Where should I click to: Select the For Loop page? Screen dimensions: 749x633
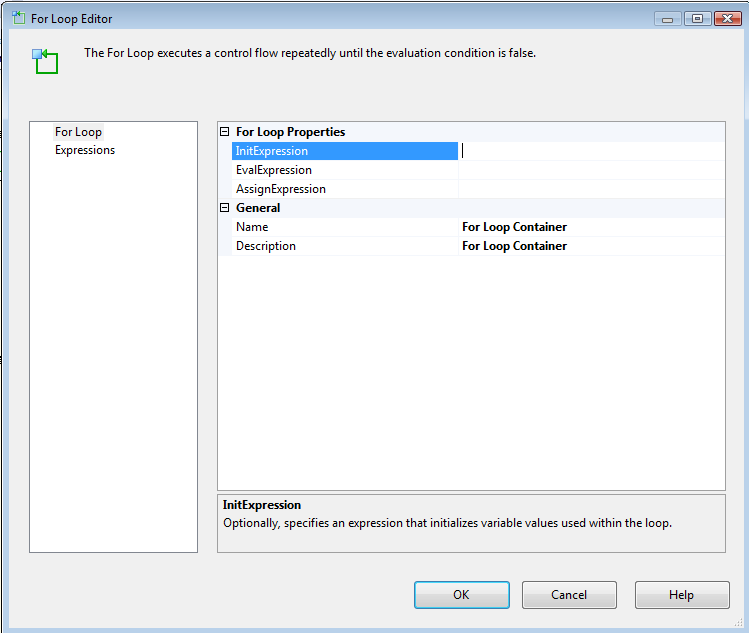(78, 132)
